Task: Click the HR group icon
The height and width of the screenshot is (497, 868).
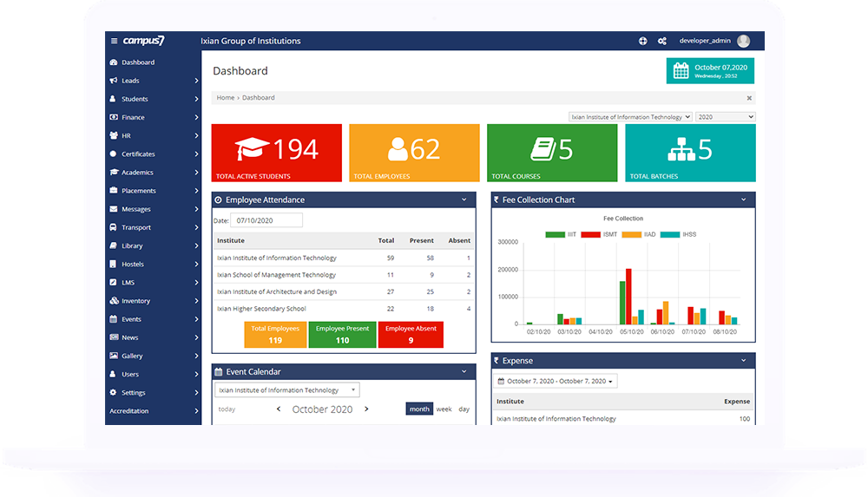Action: (114, 135)
